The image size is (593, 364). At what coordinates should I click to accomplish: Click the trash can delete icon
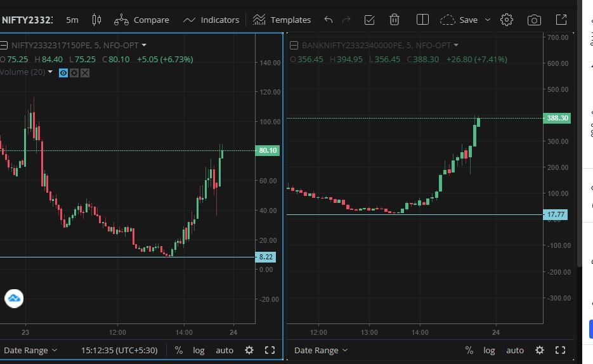click(x=394, y=20)
